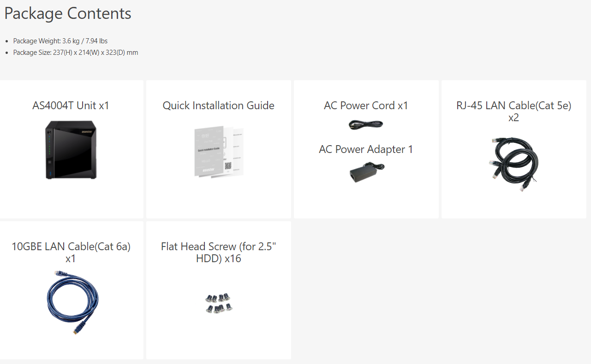Viewport: 591px width, 364px height.
Task: Click the asustor logo on the guide booklet
Action: click(x=209, y=170)
